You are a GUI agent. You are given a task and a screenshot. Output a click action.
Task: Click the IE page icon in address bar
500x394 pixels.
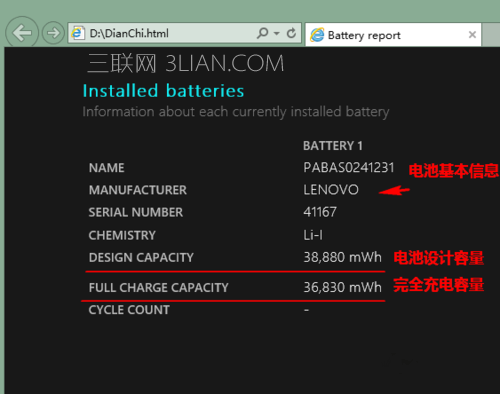point(77,33)
